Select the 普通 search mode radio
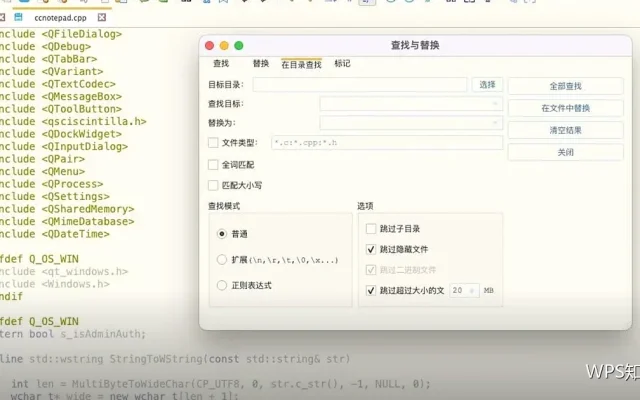Screen dimensions: 640x400 point(222,234)
